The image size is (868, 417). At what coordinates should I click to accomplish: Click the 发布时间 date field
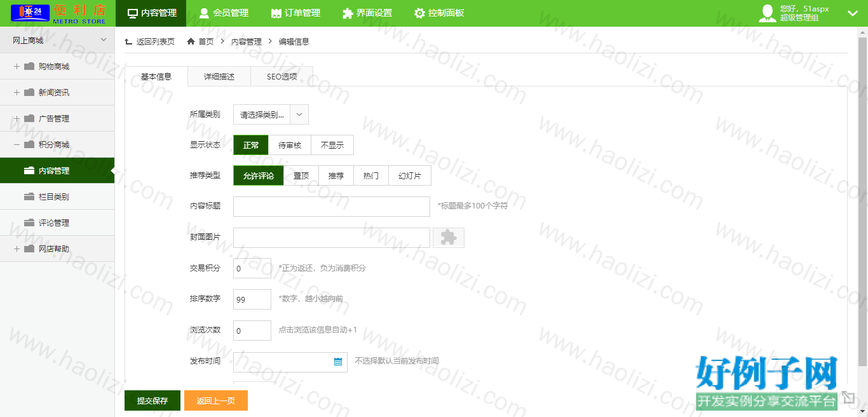290,362
